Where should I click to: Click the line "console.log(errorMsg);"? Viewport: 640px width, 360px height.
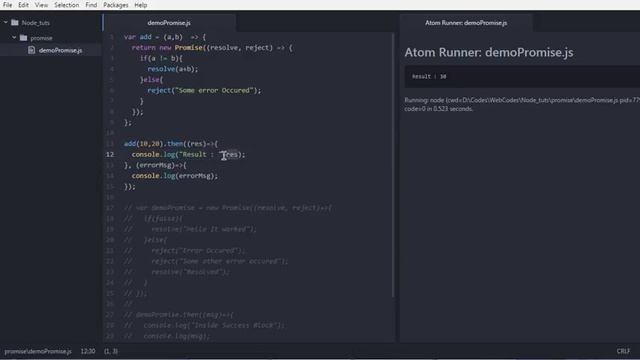(175, 176)
